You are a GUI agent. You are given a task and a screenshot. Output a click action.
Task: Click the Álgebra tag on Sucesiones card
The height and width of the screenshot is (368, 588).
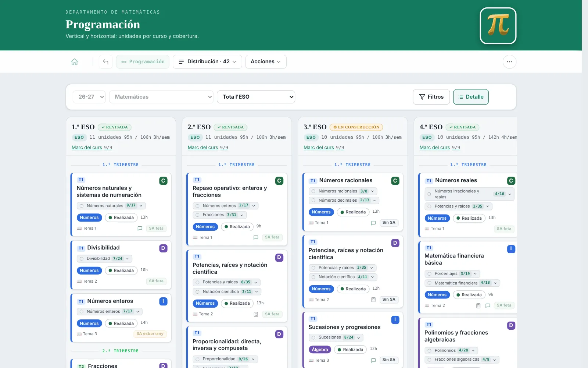[320, 350]
